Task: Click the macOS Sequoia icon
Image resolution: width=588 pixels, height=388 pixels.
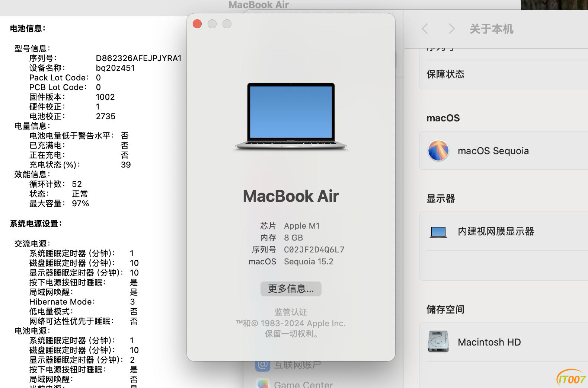Action: click(x=438, y=150)
